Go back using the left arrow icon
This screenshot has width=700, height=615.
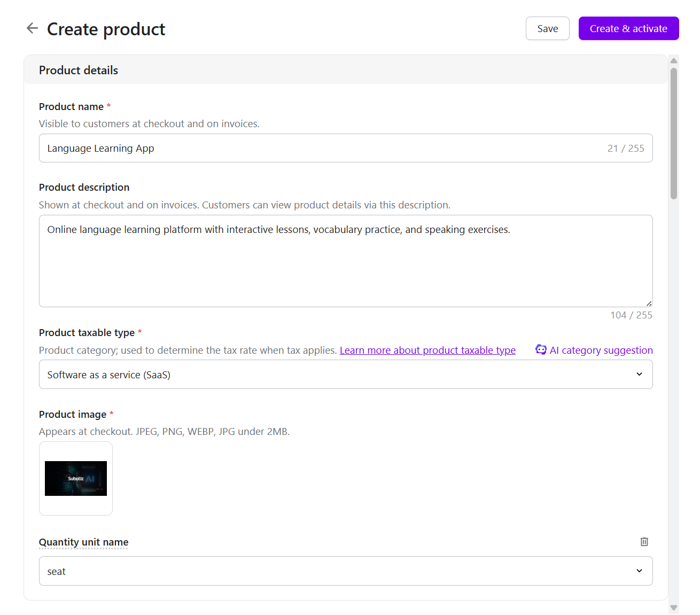point(33,28)
